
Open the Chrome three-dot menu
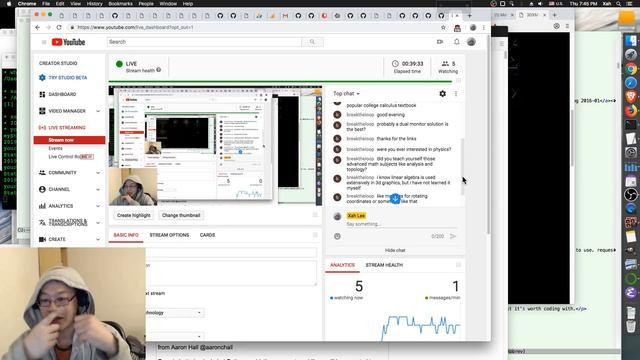[x=484, y=27]
